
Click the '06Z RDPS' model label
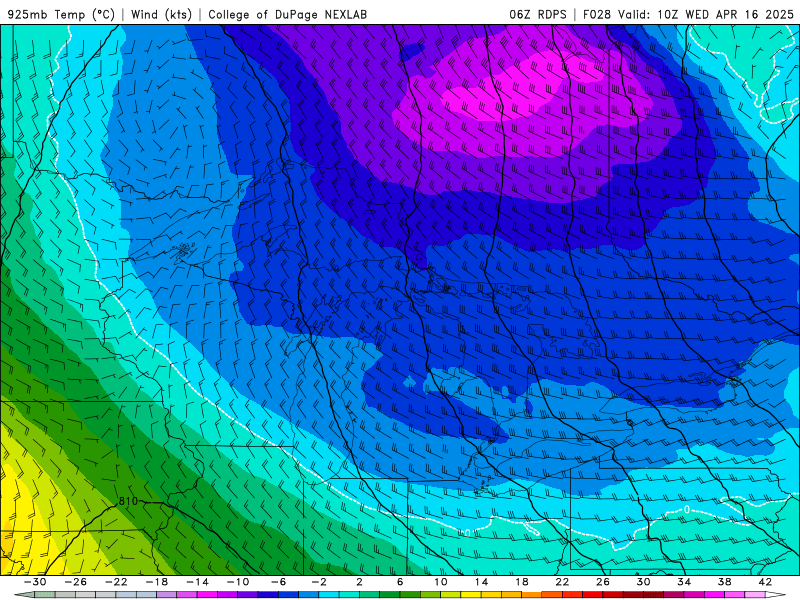pyautogui.click(x=538, y=14)
